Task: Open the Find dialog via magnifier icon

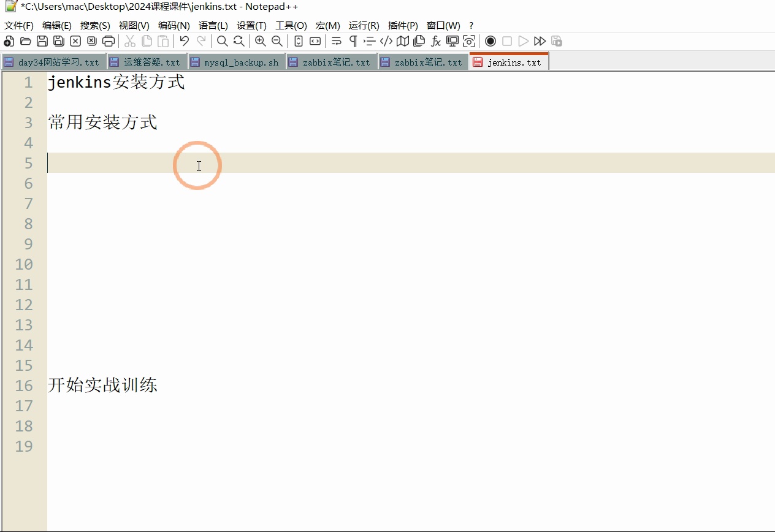Action: [x=222, y=41]
